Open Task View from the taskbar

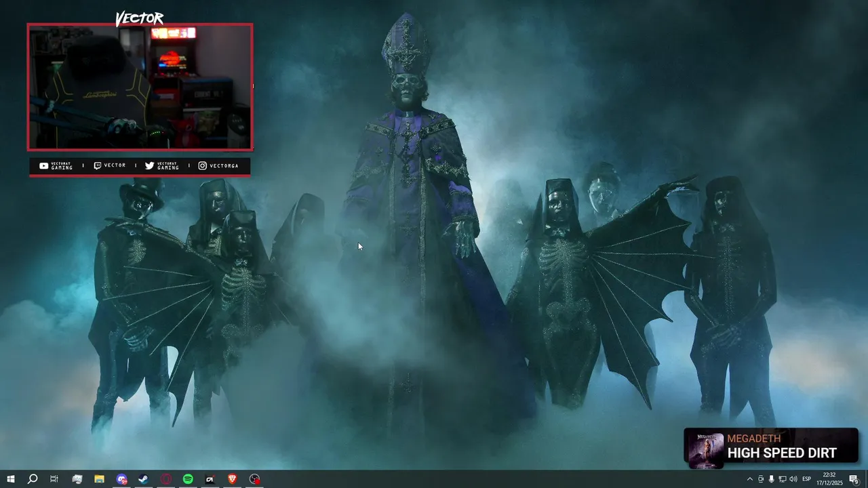click(x=54, y=479)
